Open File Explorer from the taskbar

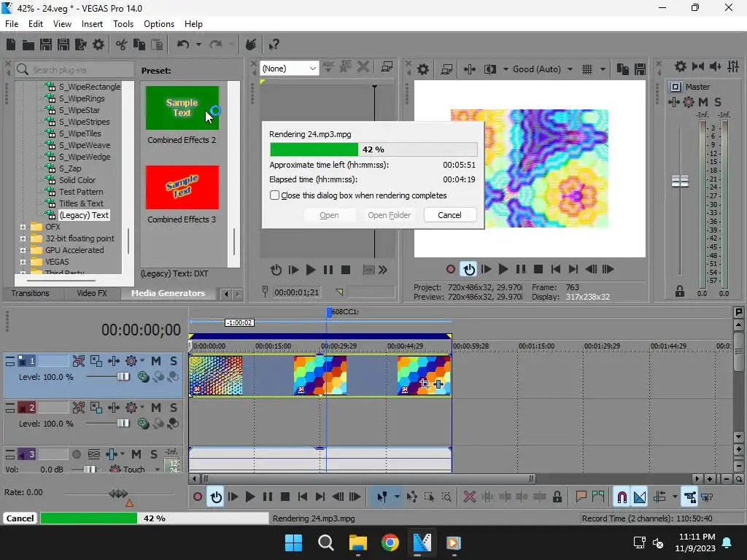(x=357, y=542)
